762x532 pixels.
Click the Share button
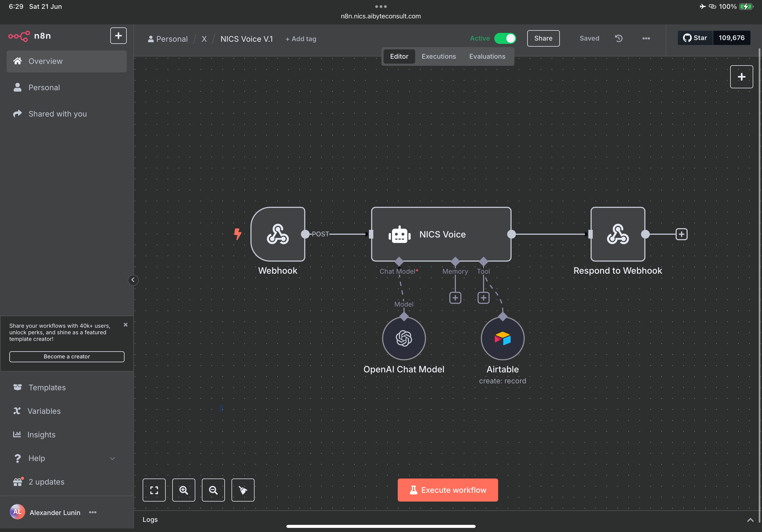tap(543, 38)
